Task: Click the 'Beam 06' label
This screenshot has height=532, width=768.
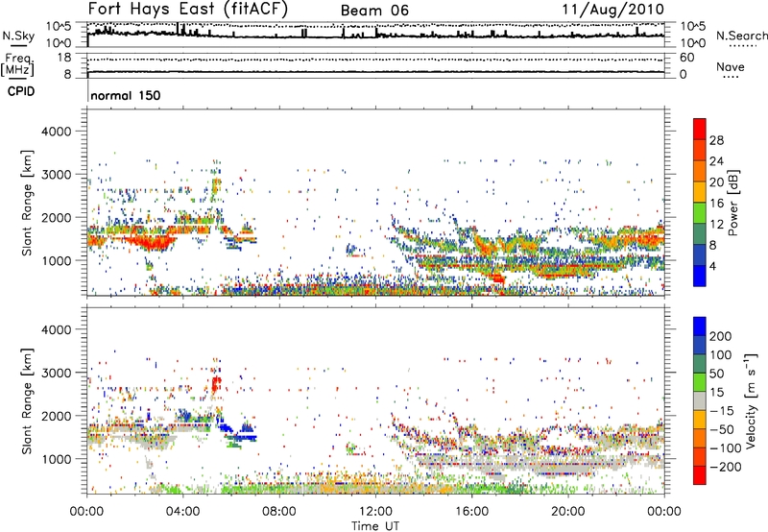Action: click(374, 11)
